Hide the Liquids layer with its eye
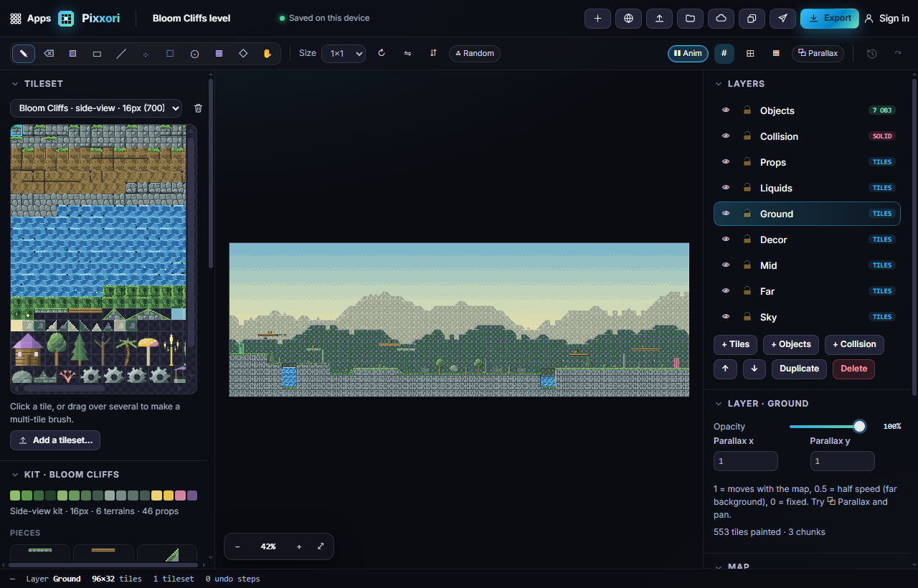 [x=726, y=188]
